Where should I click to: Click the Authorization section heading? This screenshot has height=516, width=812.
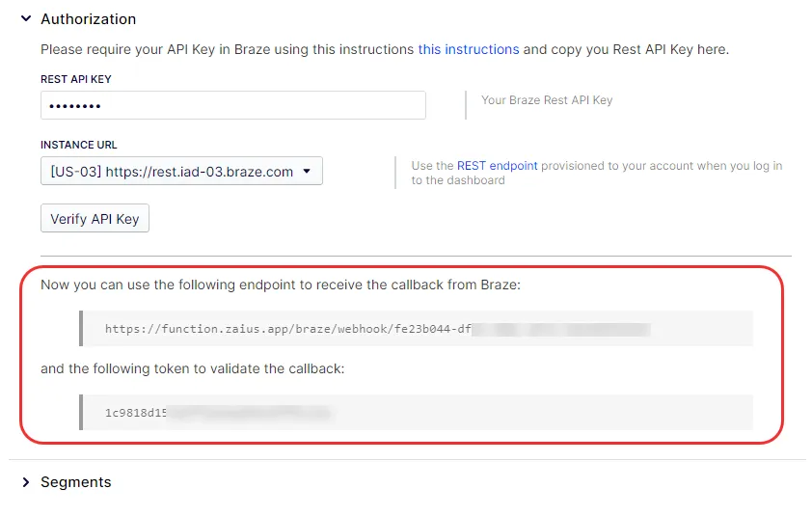click(89, 19)
